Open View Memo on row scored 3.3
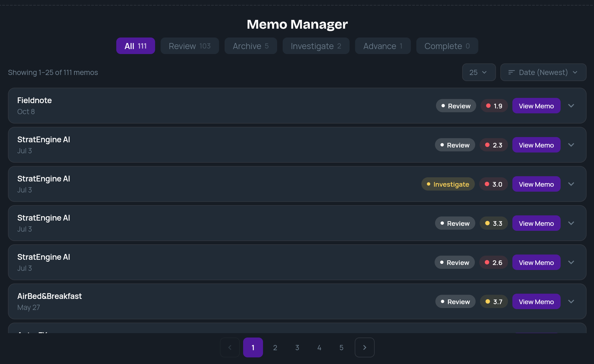 (536, 223)
